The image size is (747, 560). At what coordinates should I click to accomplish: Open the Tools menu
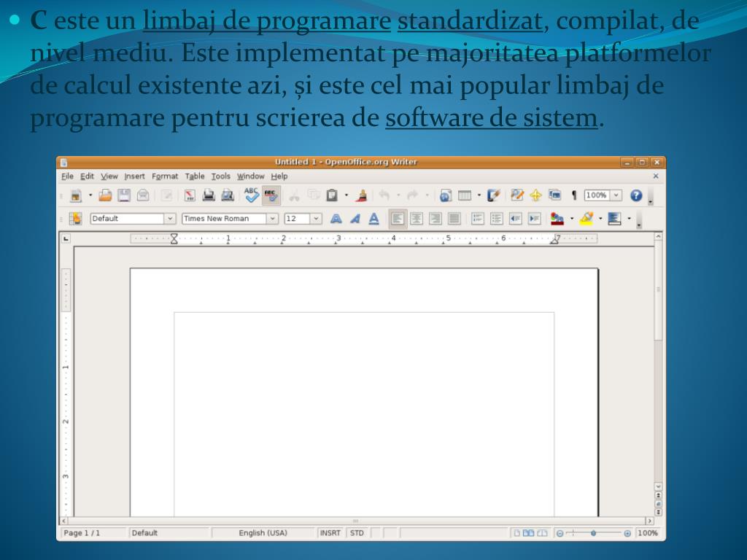pyautogui.click(x=220, y=176)
